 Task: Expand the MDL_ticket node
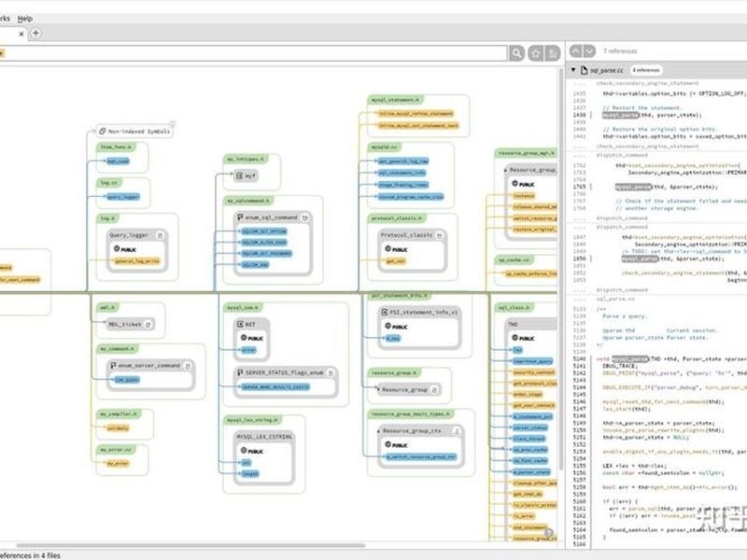[x=148, y=324]
